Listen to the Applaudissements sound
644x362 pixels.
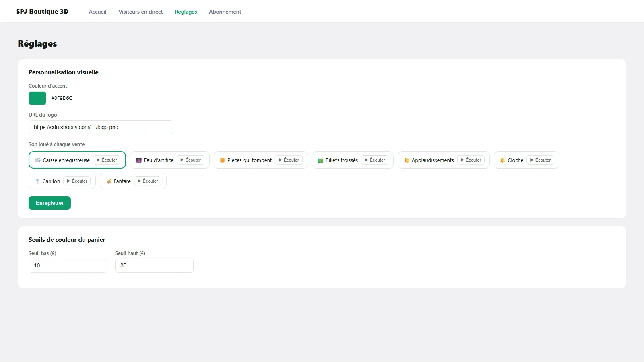[x=471, y=160]
